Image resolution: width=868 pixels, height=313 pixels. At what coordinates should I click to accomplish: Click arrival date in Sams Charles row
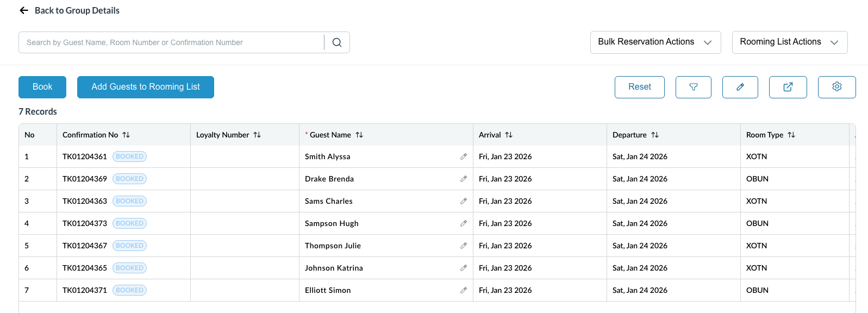tap(505, 201)
